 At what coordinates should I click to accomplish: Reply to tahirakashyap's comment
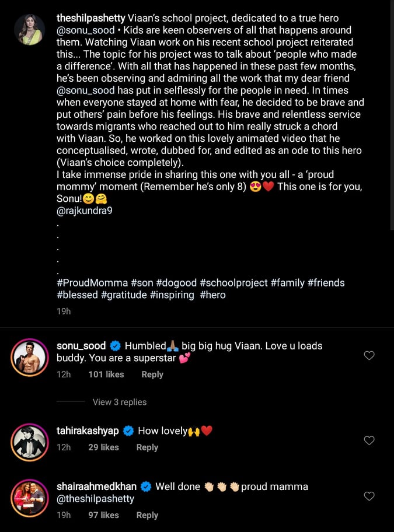tap(147, 447)
